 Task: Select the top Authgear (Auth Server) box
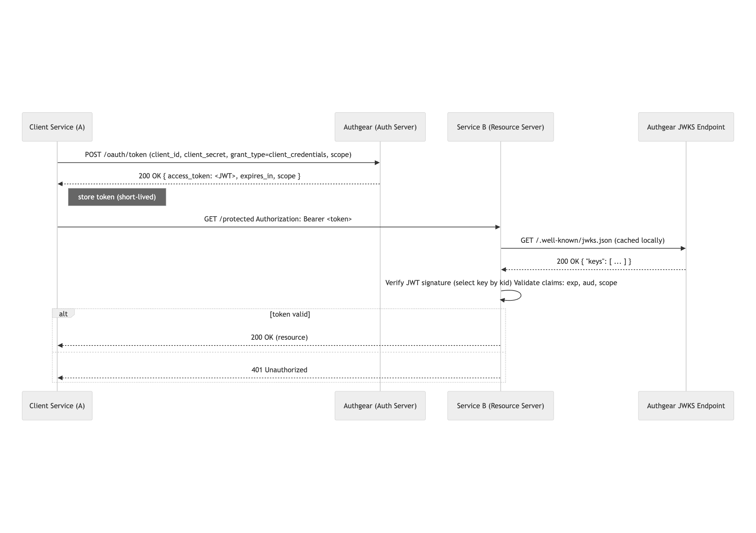(380, 127)
